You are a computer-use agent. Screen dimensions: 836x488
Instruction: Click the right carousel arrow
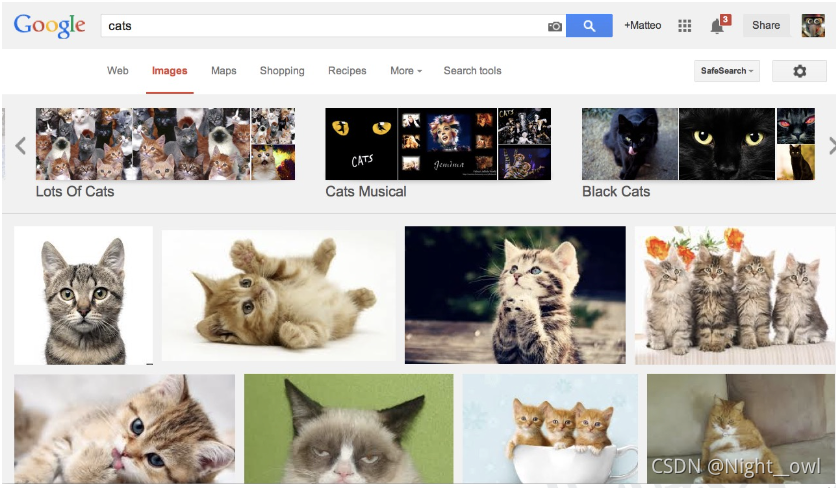(x=832, y=145)
